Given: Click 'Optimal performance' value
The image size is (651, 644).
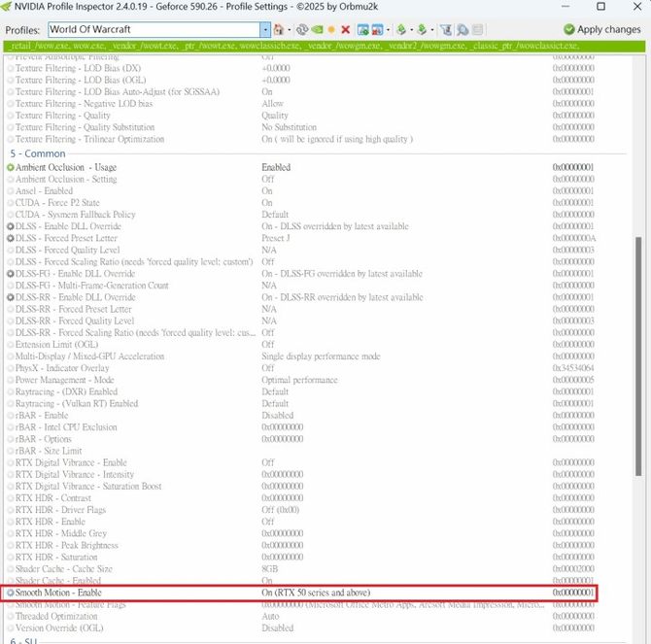Looking at the screenshot, I should pos(299,380).
